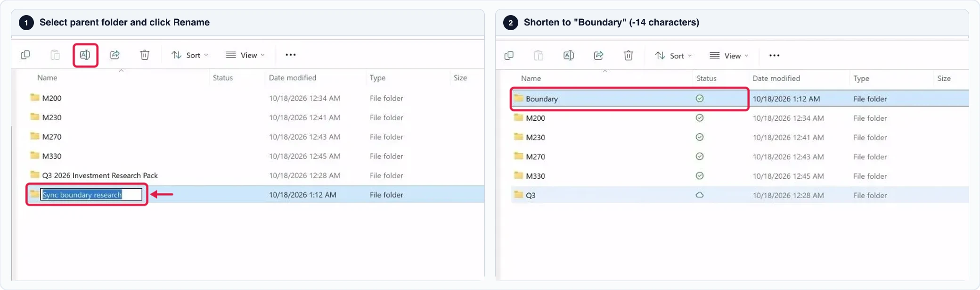Image resolution: width=980 pixels, height=290 pixels.
Task: Click synced status icon for Boundary
Action: coord(700,99)
